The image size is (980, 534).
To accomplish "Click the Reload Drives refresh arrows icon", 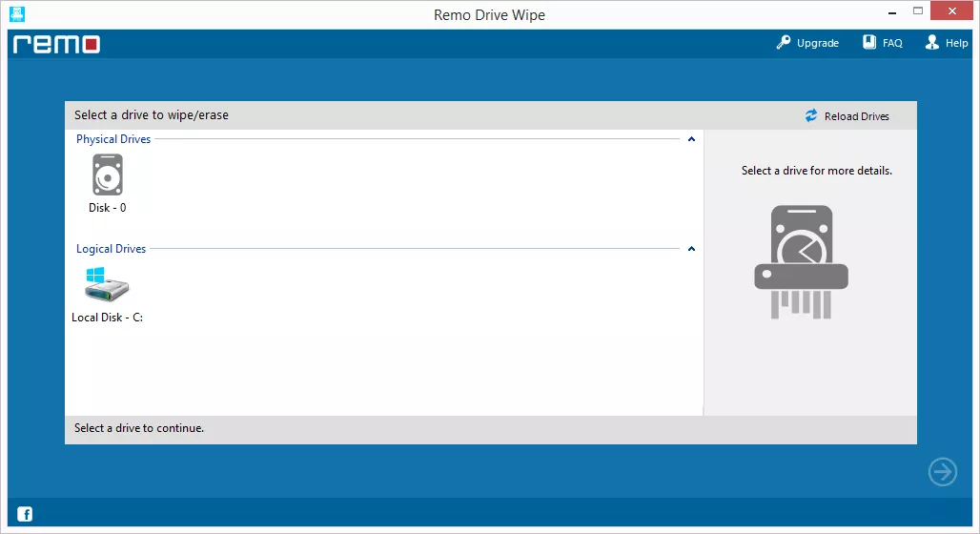I will 811,115.
